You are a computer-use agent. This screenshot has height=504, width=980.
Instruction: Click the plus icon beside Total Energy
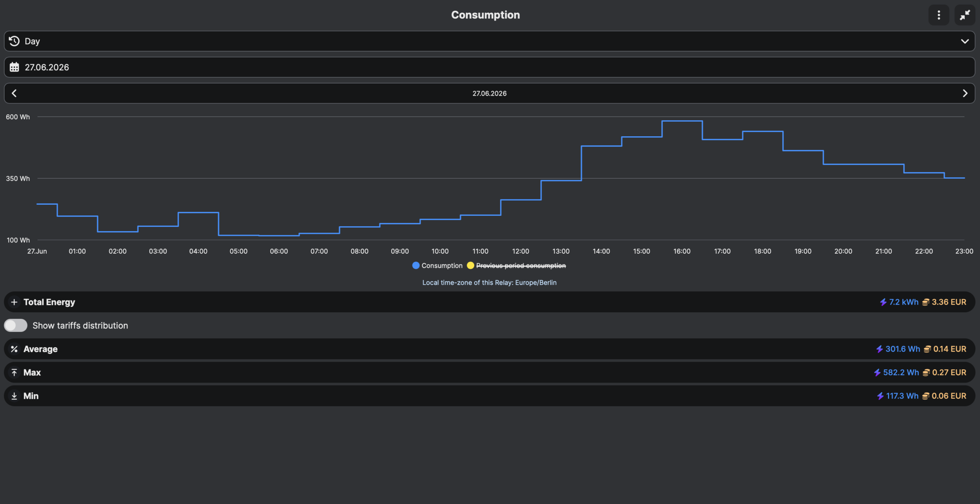coord(14,302)
